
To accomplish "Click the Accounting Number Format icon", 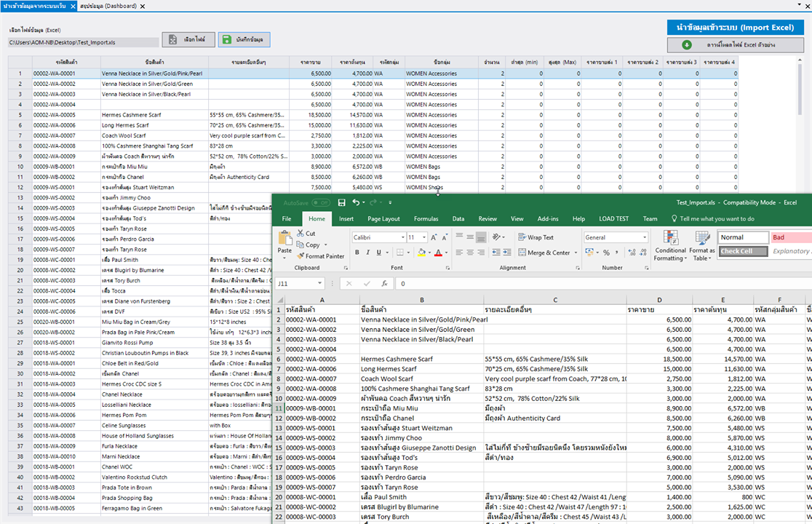I will coord(589,253).
